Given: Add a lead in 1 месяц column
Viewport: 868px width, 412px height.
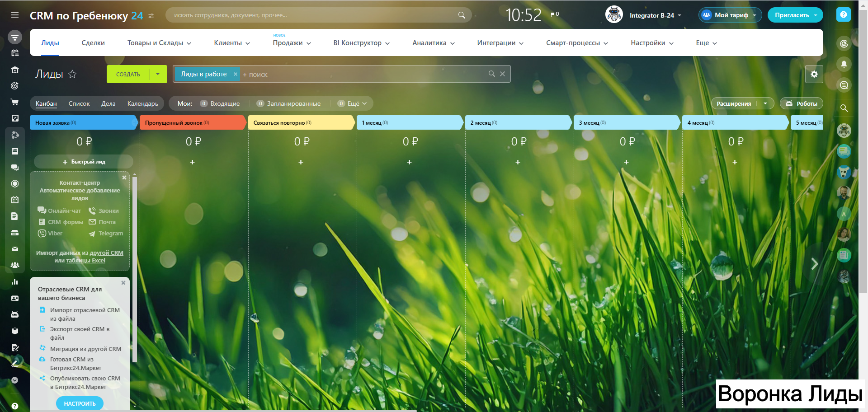Looking at the screenshot, I should pyautogui.click(x=410, y=162).
